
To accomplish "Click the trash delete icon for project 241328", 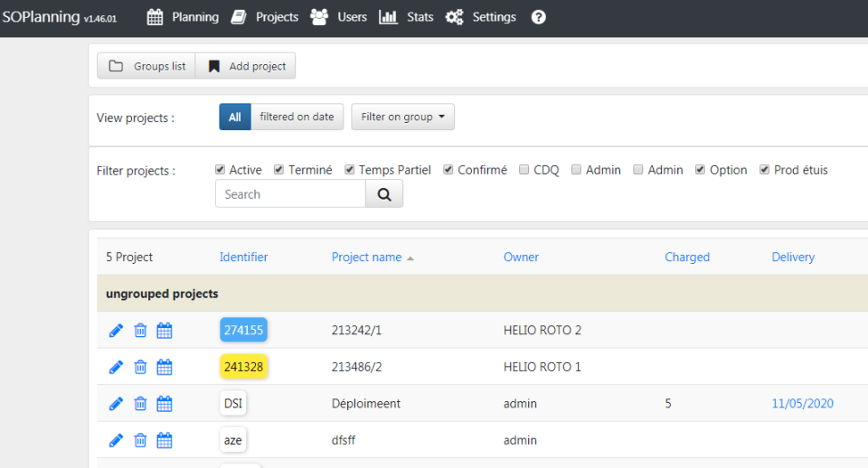I will click(140, 367).
